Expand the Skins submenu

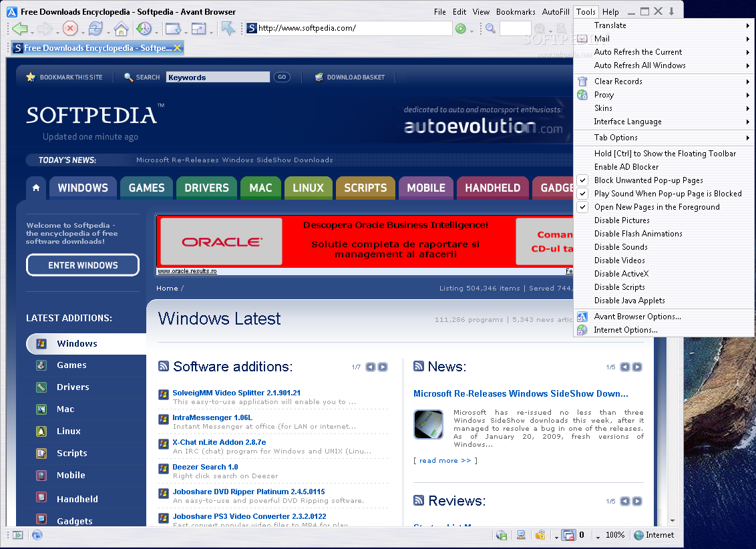663,108
